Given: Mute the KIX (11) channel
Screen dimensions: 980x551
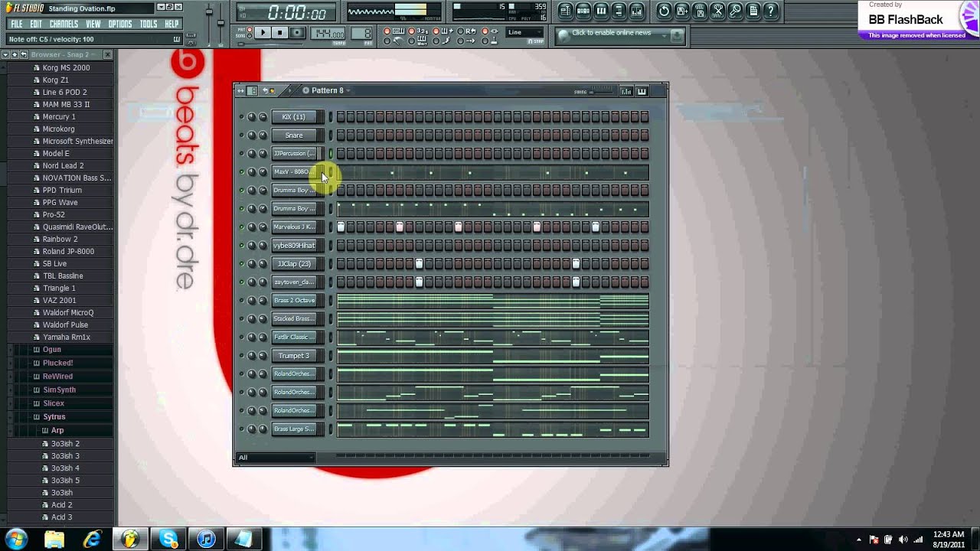Looking at the screenshot, I should click(x=241, y=117).
